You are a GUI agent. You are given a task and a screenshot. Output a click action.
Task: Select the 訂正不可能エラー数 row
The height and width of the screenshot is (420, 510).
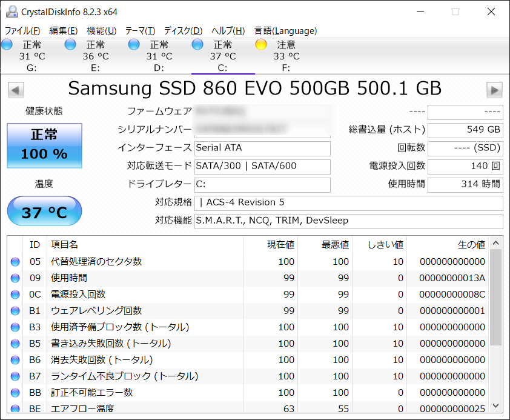248,392
